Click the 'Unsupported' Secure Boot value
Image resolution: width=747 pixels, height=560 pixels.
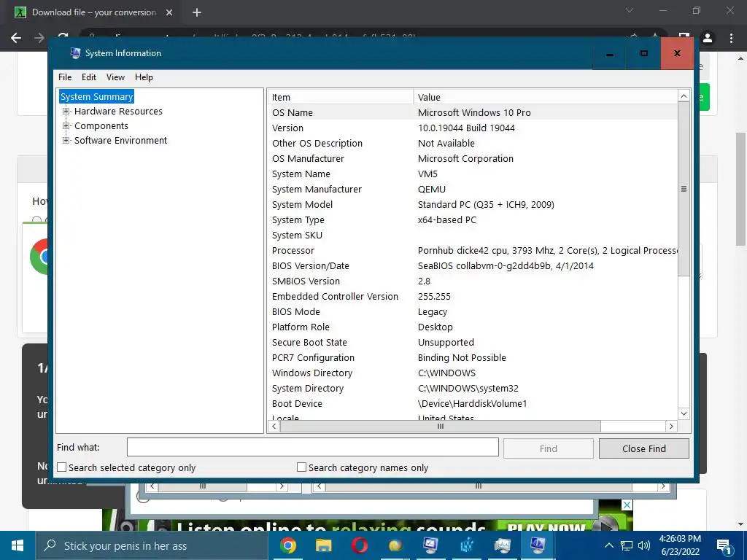(x=446, y=343)
